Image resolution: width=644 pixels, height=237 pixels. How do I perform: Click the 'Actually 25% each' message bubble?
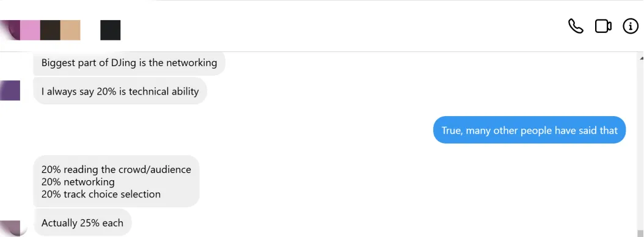[82, 222]
